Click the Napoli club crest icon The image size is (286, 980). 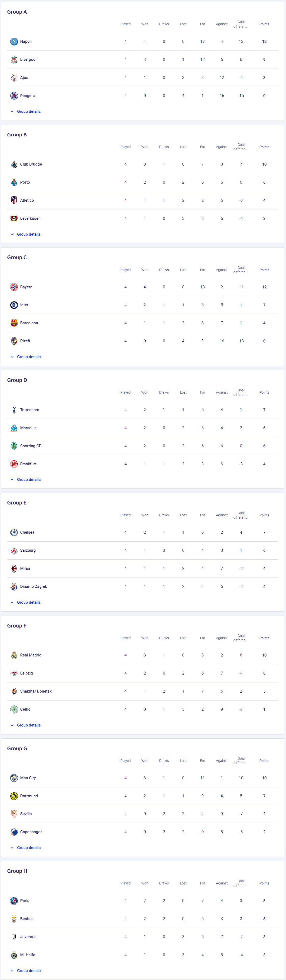[14, 42]
